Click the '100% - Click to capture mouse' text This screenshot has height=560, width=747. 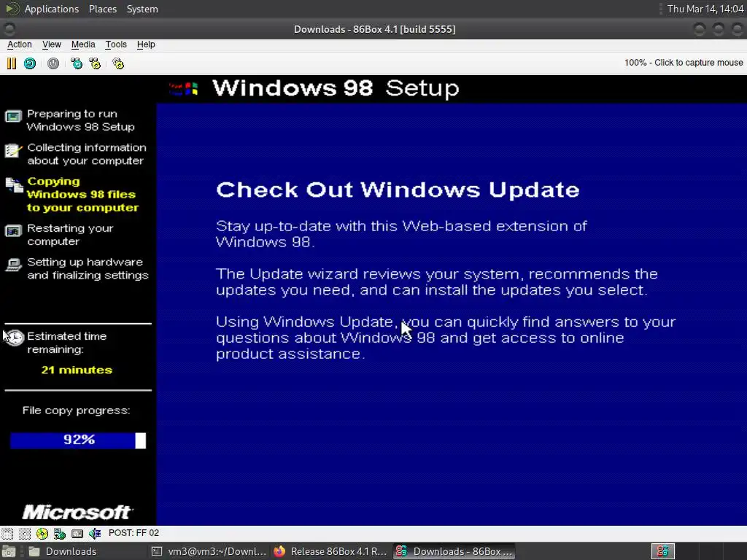coord(684,63)
